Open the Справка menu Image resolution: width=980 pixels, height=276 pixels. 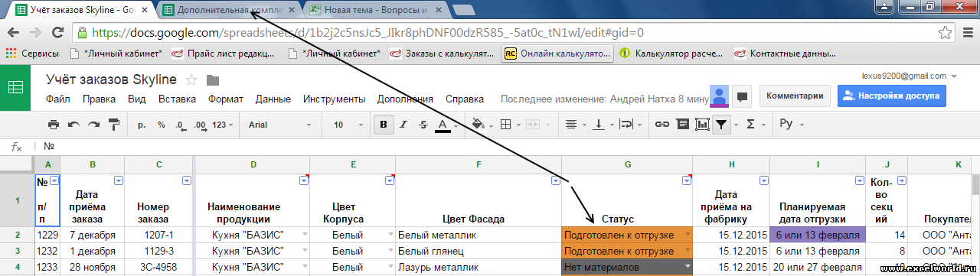coord(464,99)
